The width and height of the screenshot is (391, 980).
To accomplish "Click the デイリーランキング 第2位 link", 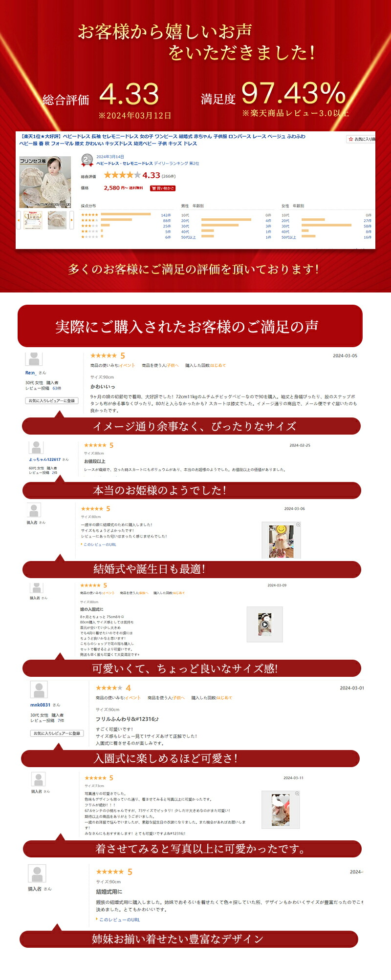I will click(x=176, y=164).
